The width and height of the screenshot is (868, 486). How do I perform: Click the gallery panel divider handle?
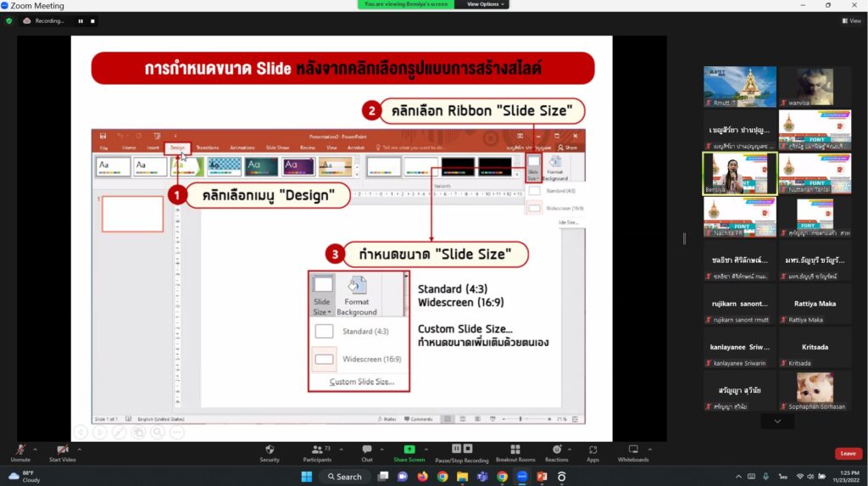pyautogui.click(x=684, y=239)
